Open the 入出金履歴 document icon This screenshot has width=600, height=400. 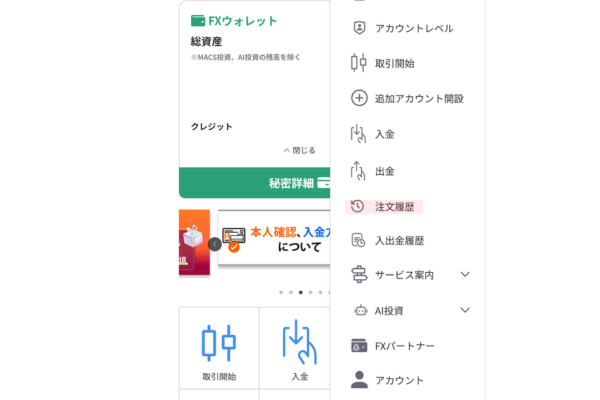[x=358, y=240]
